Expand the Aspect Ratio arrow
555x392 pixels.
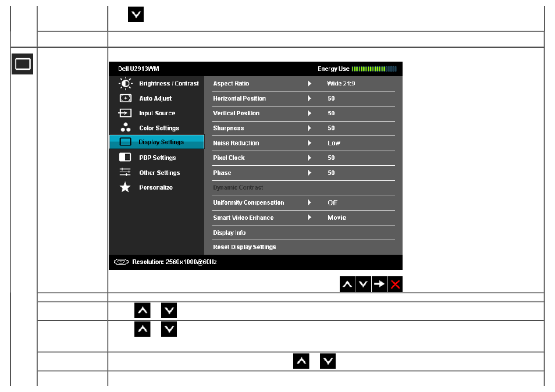309,84
